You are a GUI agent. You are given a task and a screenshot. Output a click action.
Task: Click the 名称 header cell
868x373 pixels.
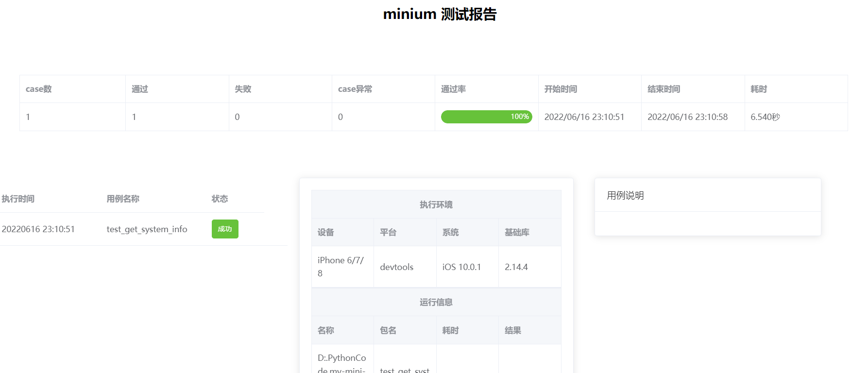click(343, 330)
